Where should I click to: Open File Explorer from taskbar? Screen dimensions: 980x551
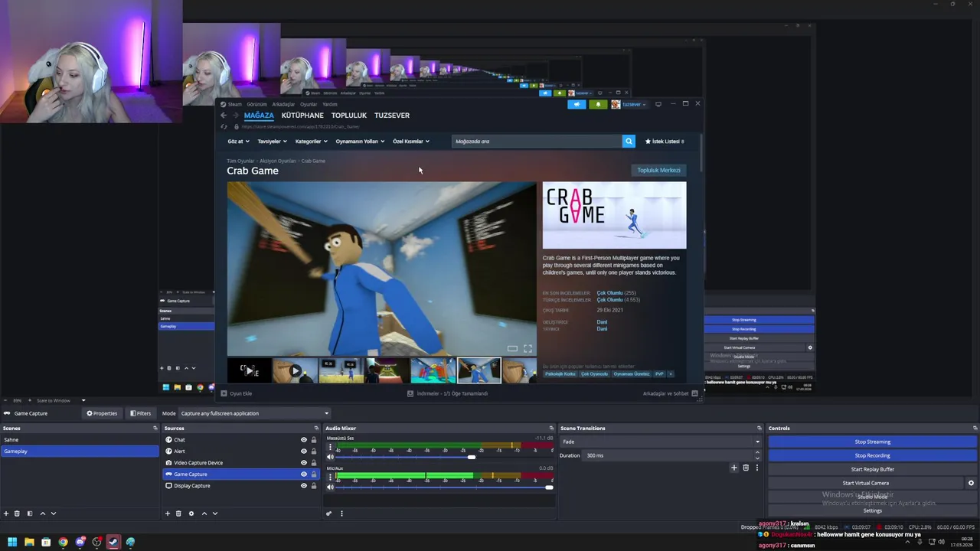pyautogui.click(x=29, y=542)
